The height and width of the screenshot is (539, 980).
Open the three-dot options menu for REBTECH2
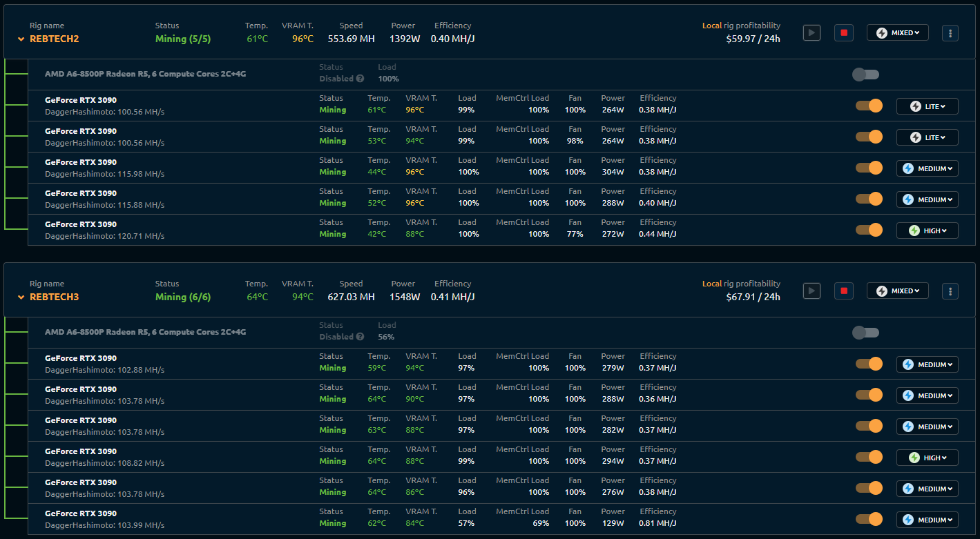(x=950, y=32)
